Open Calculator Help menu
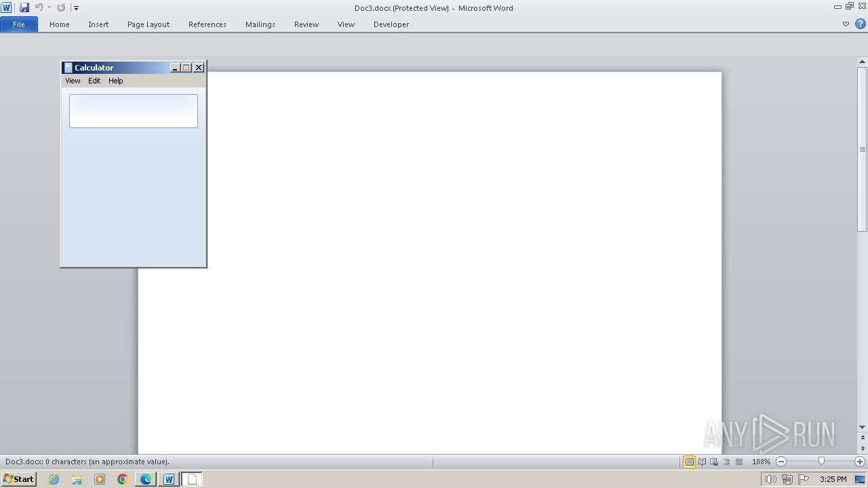Screen dimensions: 868x488 [x=116, y=81]
